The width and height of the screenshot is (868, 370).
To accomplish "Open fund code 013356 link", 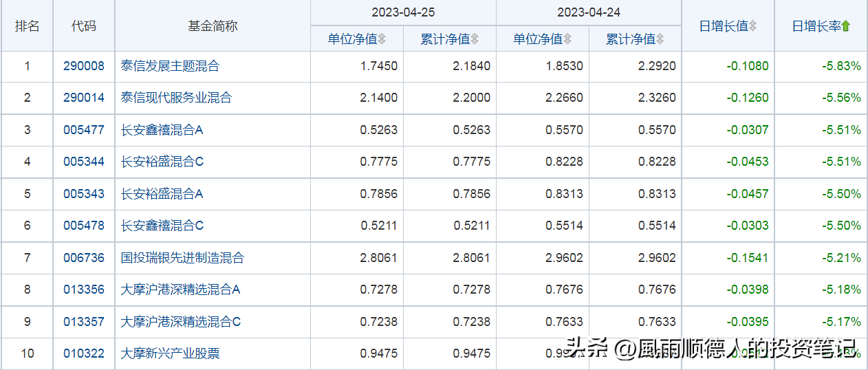I will pyautogui.click(x=84, y=290).
